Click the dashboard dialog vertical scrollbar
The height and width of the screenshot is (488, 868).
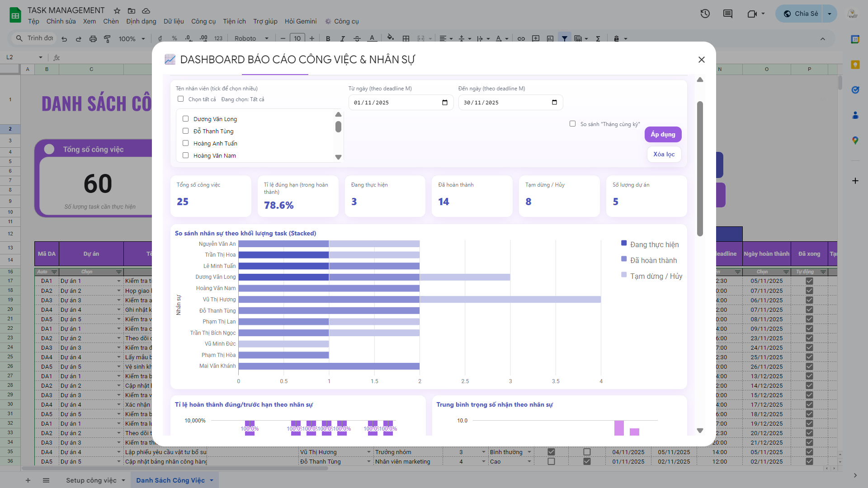pos(700,168)
